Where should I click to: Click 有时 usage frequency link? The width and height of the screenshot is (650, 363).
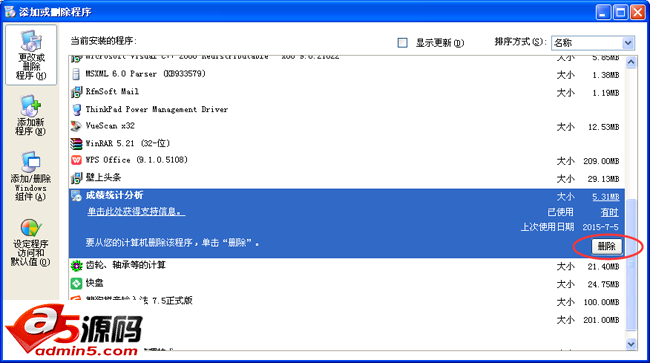[609, 213]
